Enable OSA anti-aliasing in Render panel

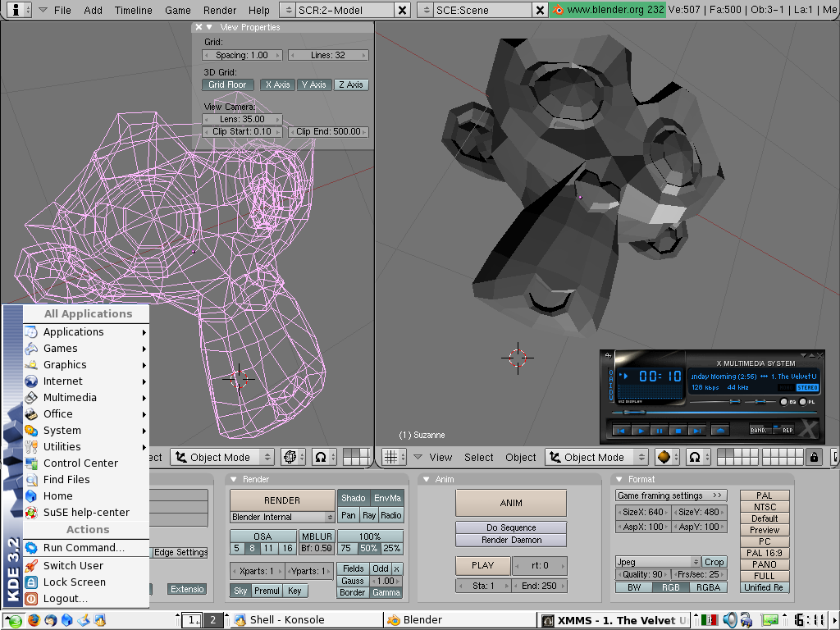tap(262, 536)
